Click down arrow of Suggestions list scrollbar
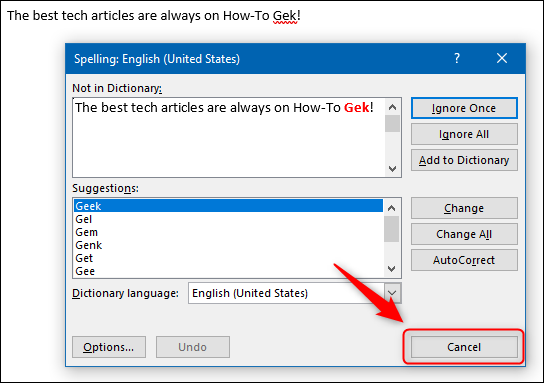Viewport: 544px width, 383px height. tap(392, 269)
